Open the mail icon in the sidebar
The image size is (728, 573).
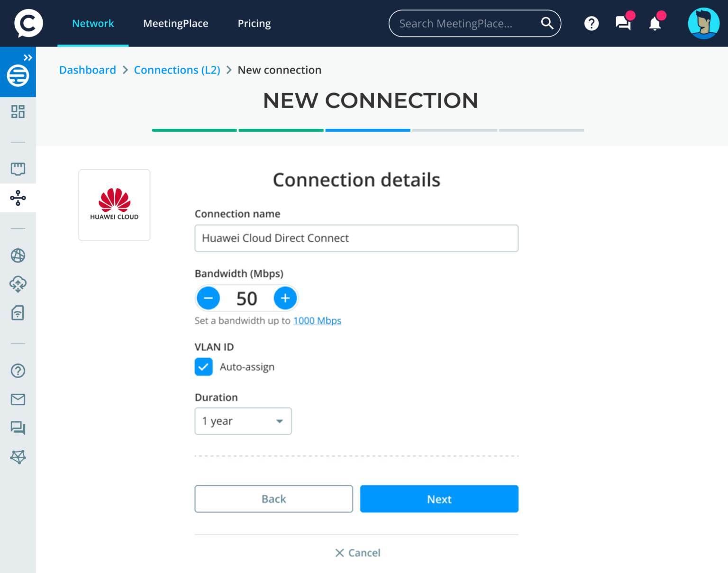(18, 400)
